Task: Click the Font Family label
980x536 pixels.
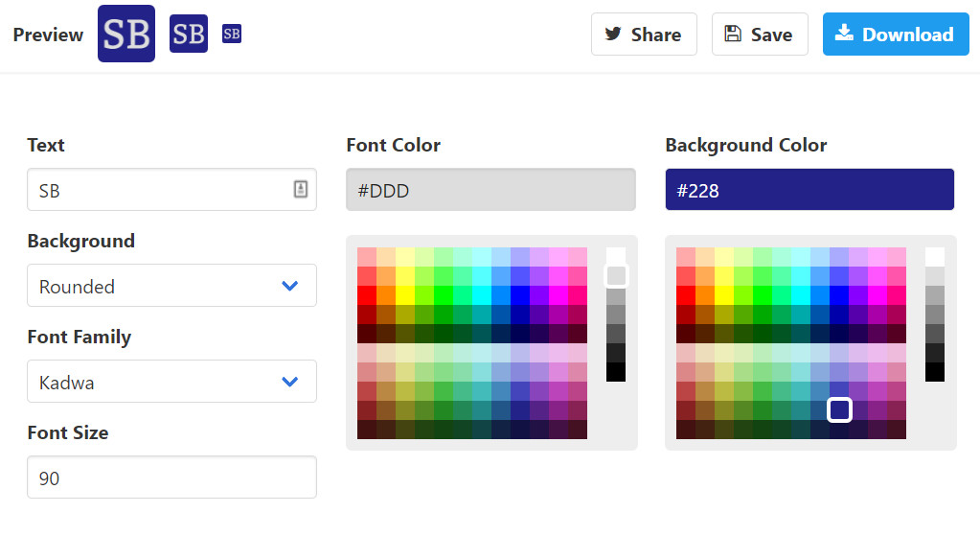Action: 80,338
